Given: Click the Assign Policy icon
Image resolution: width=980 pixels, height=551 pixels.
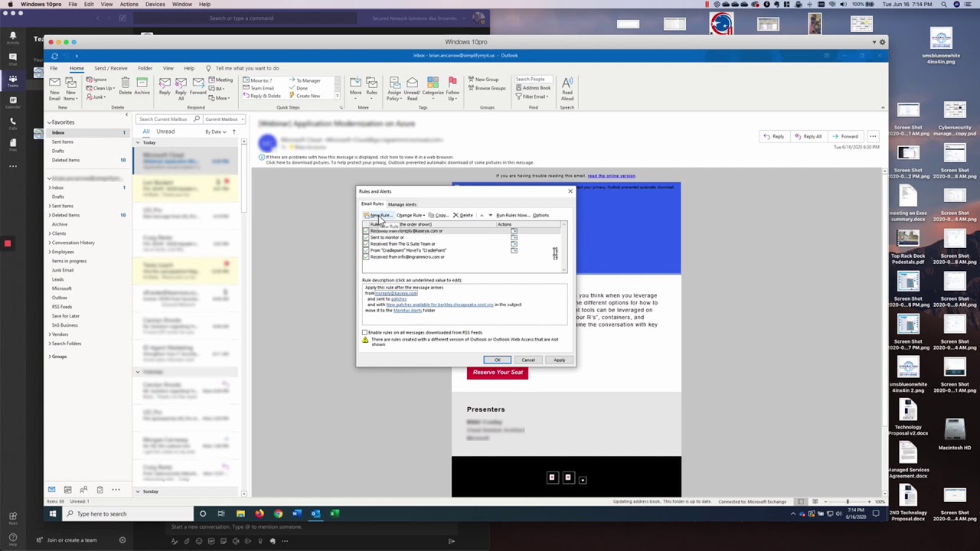Looking at the screenshot, I should (x=394, y=89).
